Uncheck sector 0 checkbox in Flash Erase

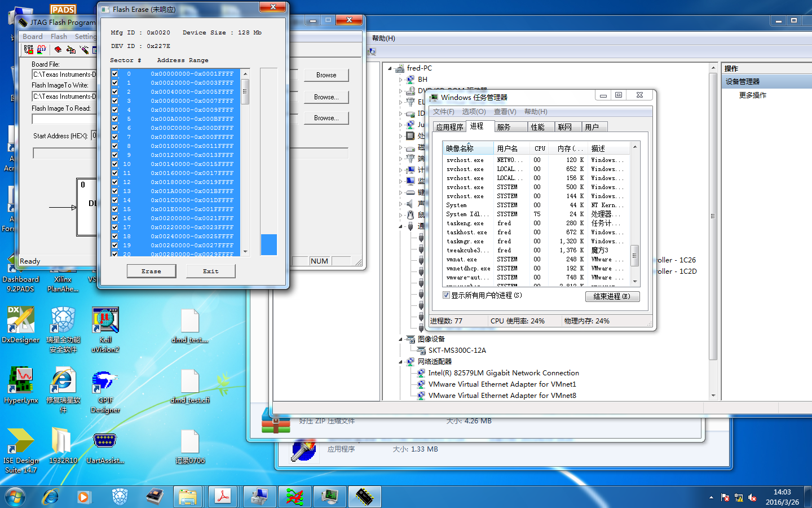pos(115,74)
